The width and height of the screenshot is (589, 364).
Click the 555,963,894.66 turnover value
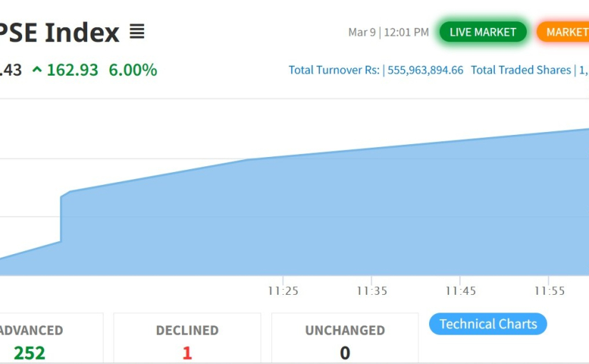[x=426, y=70]
